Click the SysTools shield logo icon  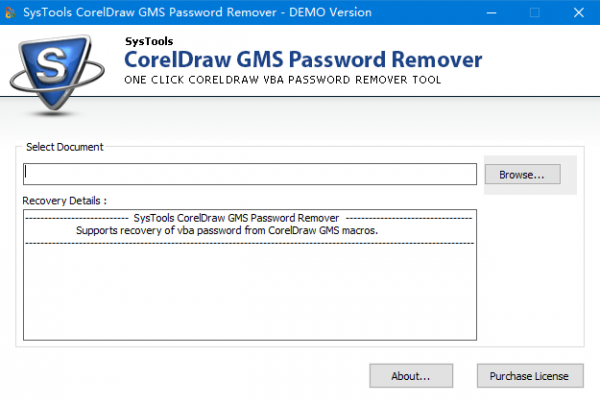[x=57, y=70]
